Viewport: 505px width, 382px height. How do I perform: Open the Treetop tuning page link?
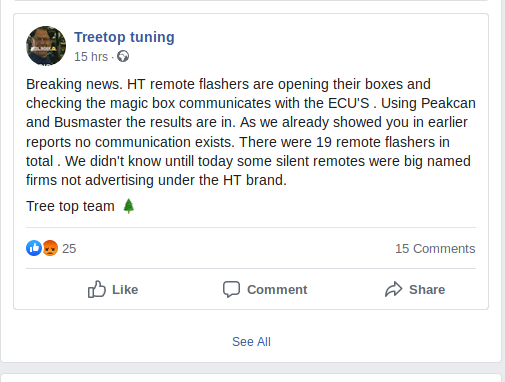pos(124,37)
